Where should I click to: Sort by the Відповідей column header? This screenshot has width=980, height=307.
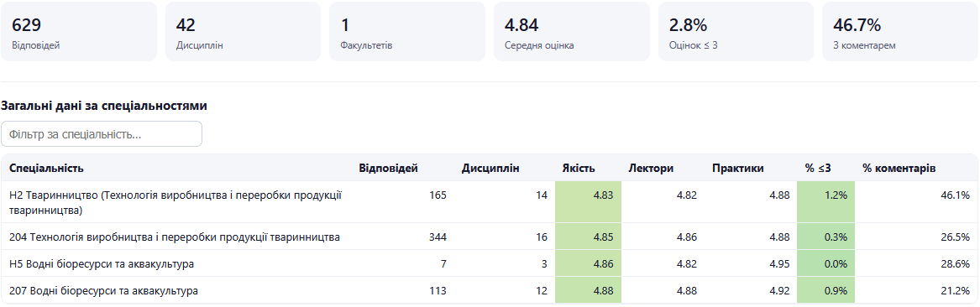point(388,168)
